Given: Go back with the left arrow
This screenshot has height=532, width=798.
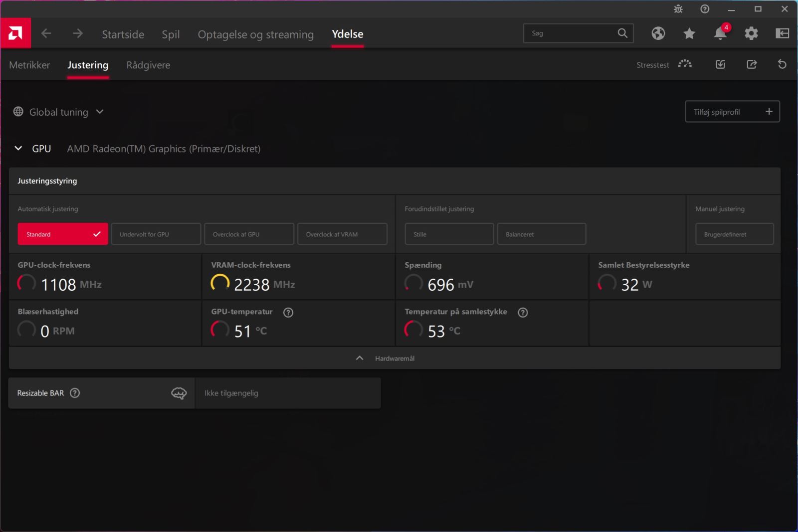Looking at the screenshot, I should (46, 33).
